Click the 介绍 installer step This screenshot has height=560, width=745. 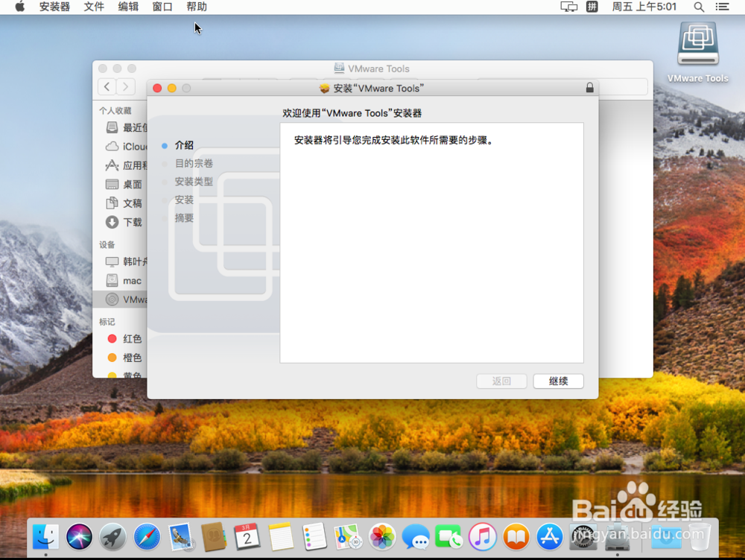pos(184,145)
